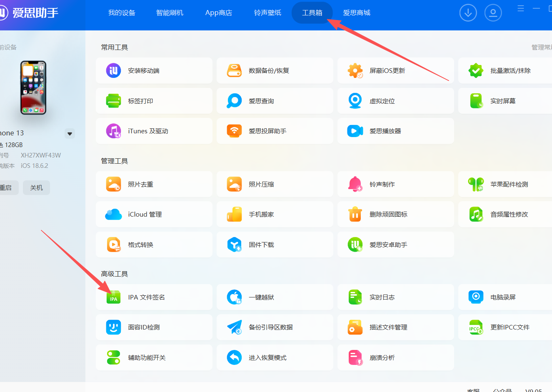Switch to the 我的设备 tab
The height and width of the screenshot is (392, 552).
[x=122, y=13]
